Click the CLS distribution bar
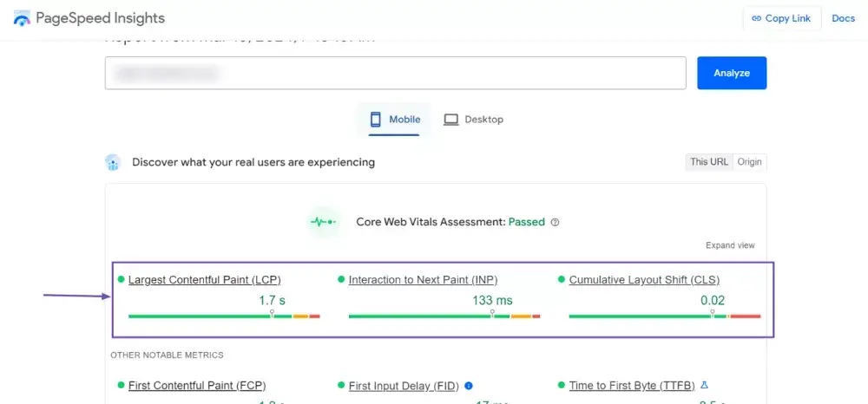Viewport: 868px width, 404px height. [665, 316]
